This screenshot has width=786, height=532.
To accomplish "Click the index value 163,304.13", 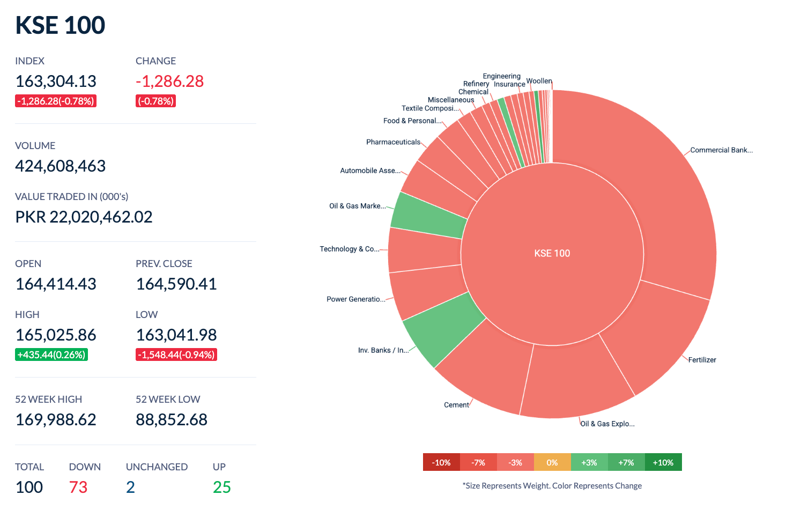I will click(56, 81).
